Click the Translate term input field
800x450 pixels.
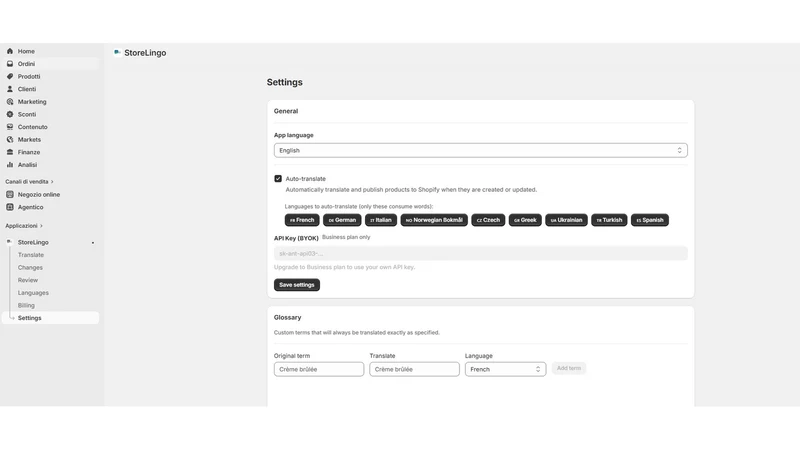pos(414,369)
